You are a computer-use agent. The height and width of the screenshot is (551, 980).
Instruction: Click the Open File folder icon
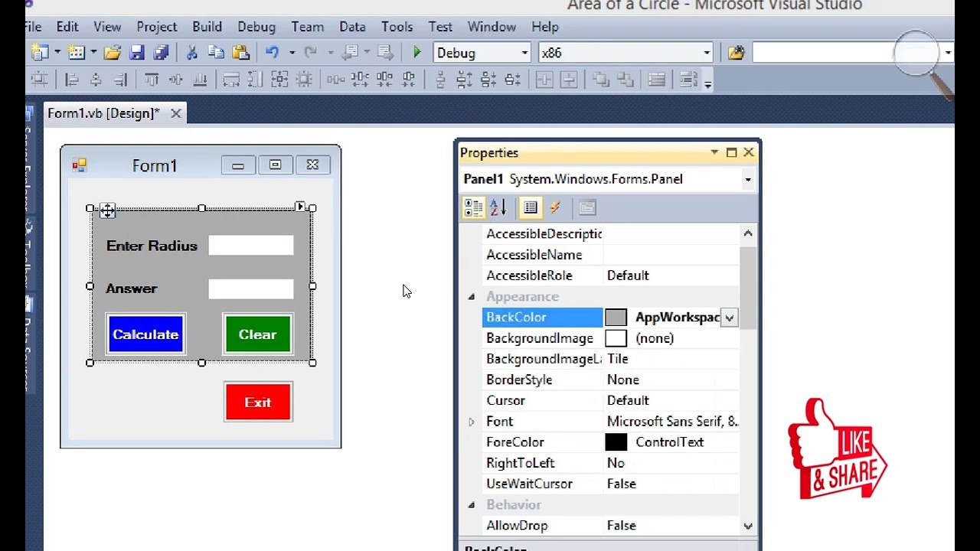[x=113, y=53]
